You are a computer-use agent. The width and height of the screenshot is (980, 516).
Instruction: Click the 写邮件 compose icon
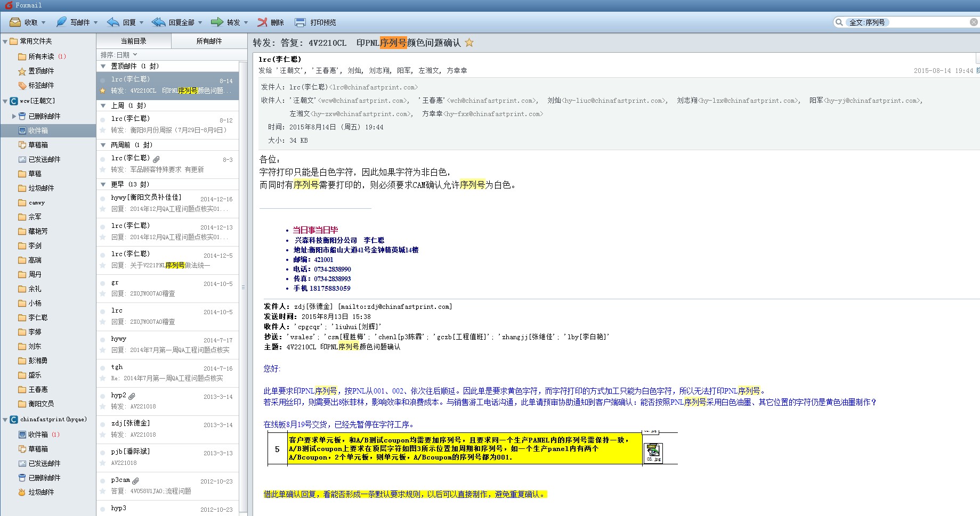click(62, 22)
